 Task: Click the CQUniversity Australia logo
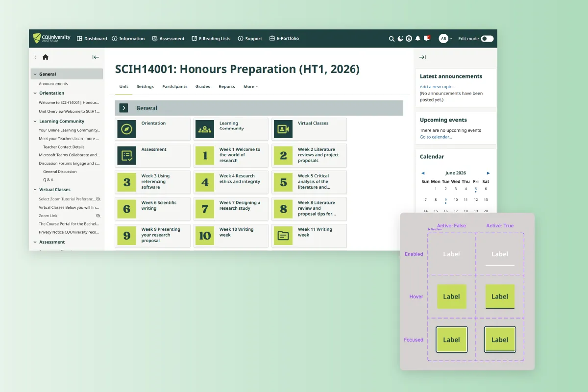(51, 38)
